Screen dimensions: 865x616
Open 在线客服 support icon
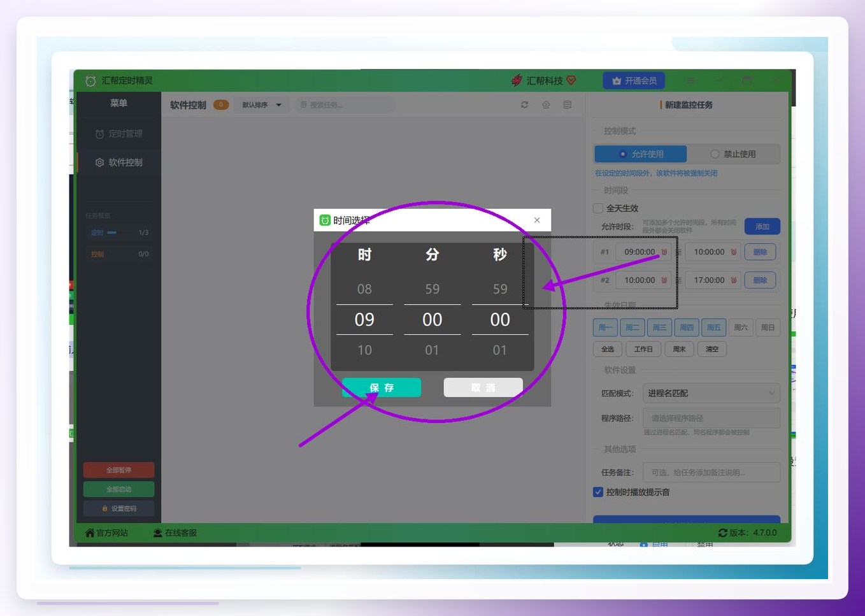click(157, 533)
